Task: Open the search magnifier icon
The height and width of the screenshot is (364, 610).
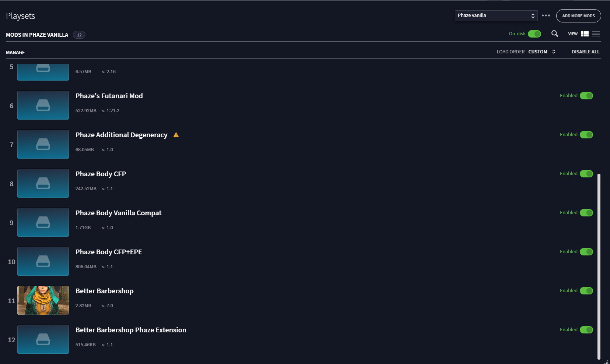Action: pos(554,33)
